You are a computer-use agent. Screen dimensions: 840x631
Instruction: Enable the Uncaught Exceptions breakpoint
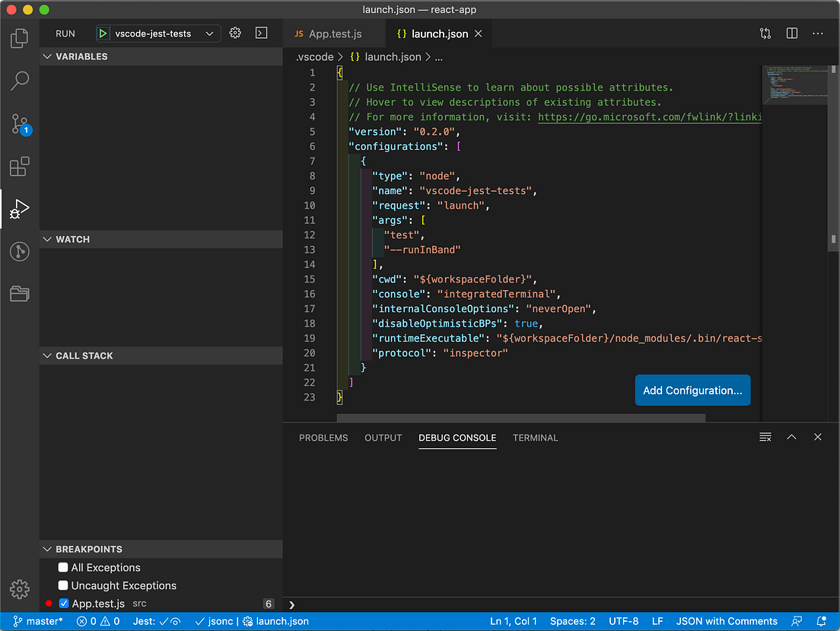click(62, 585)
